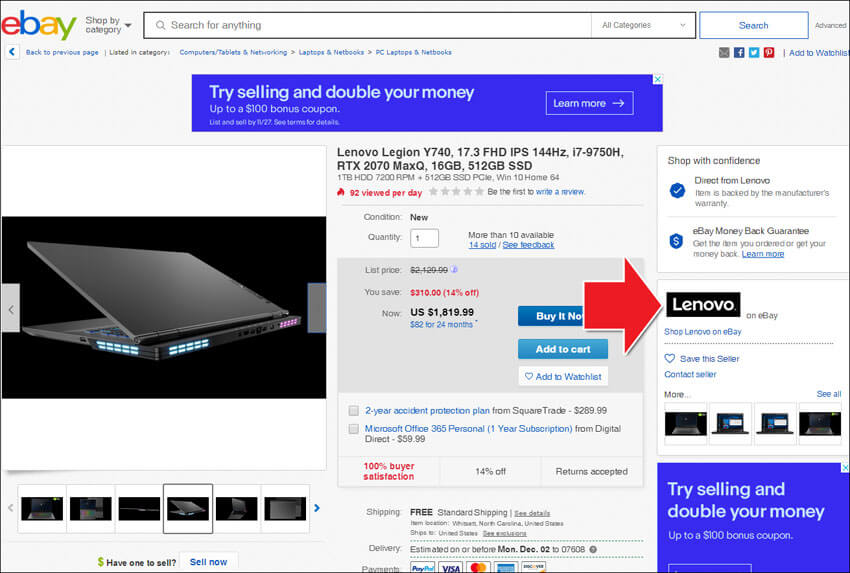Close the top banner ad
This screenshot has width=850, height=573.
(x=658, y=79)
